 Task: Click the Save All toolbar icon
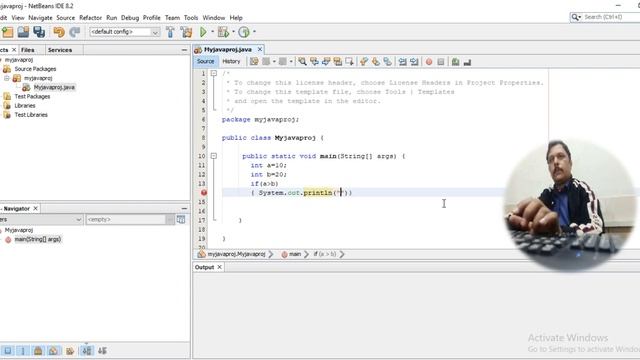pos(39,32)
